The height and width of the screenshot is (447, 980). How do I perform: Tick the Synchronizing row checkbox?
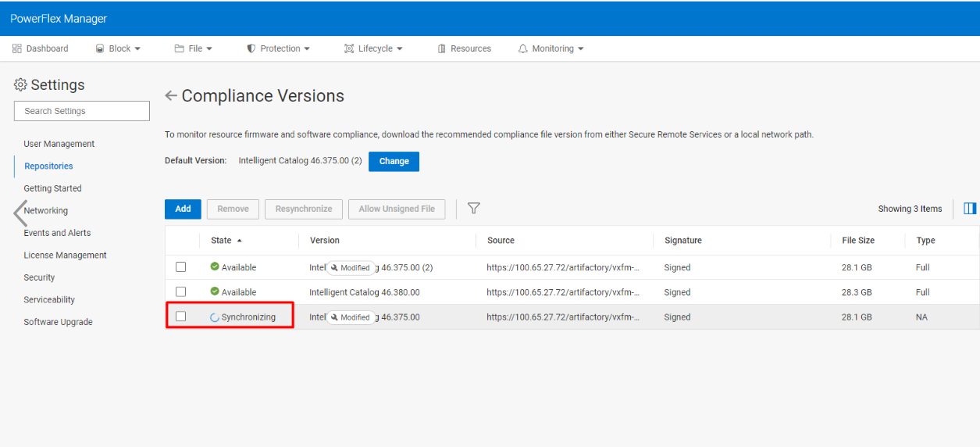[180, 316]
